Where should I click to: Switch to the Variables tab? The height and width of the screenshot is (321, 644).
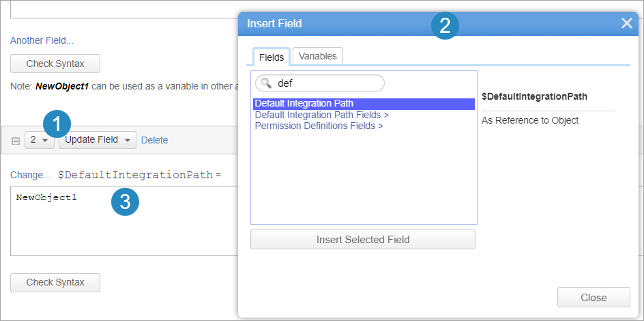pos(318,56)
